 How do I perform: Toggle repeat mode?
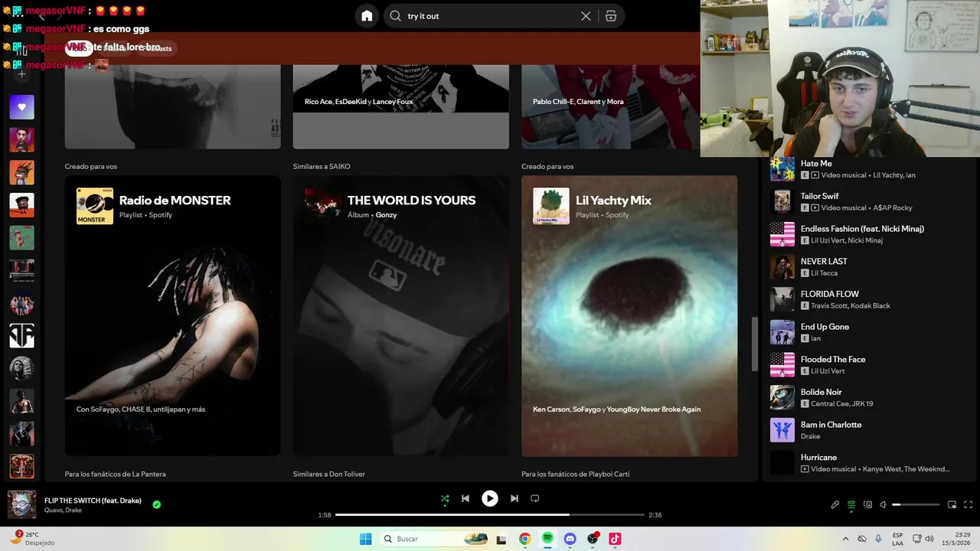pyautogui.click(x=535, y=498)
